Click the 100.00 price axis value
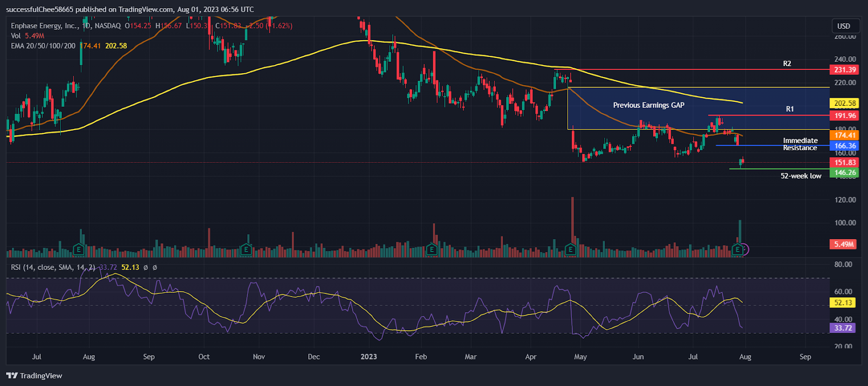This screenshot has height=386, width=868. [x=845, y=223]
